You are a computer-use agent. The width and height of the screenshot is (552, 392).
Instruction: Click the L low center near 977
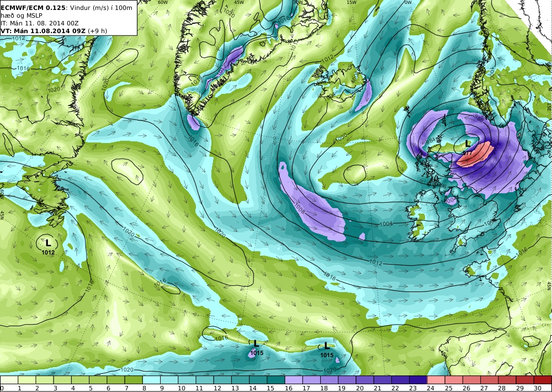[x=468, y=144]
